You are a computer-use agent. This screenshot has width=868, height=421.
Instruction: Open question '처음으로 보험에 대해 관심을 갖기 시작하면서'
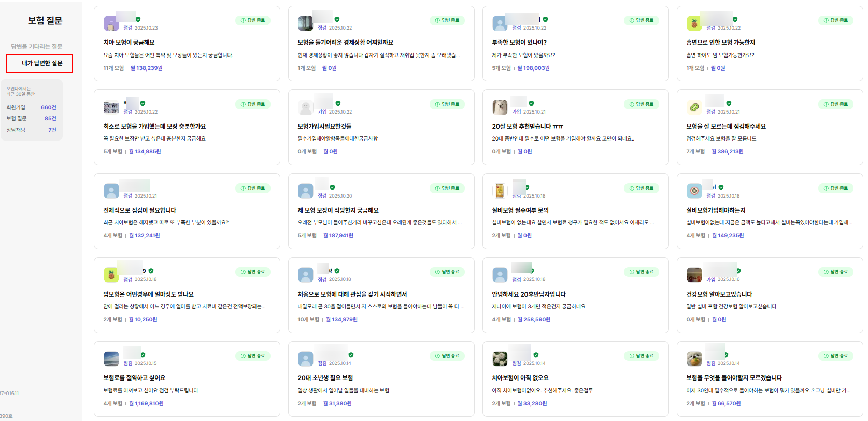pos(352,294)
